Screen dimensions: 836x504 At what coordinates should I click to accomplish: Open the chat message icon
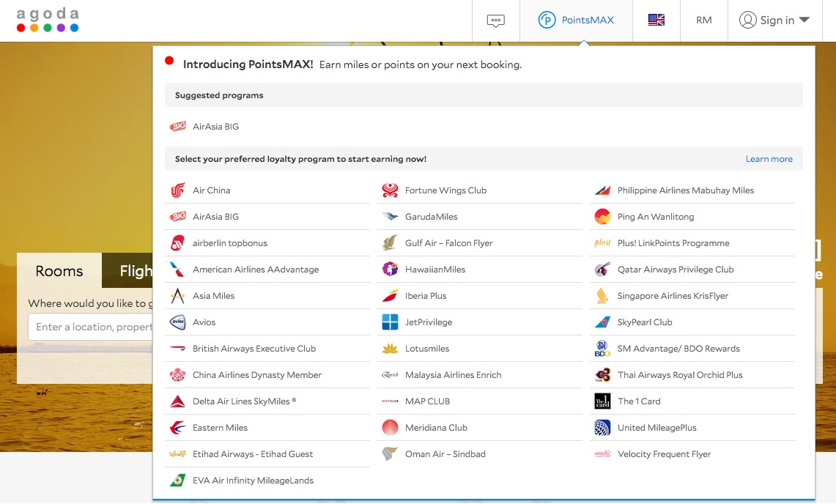[496, 21]
